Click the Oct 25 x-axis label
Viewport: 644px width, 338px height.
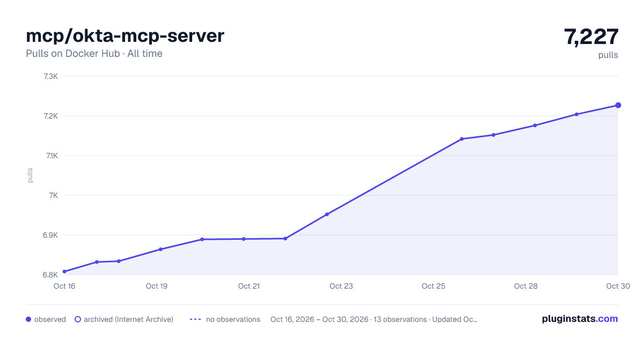click(434, 286)
